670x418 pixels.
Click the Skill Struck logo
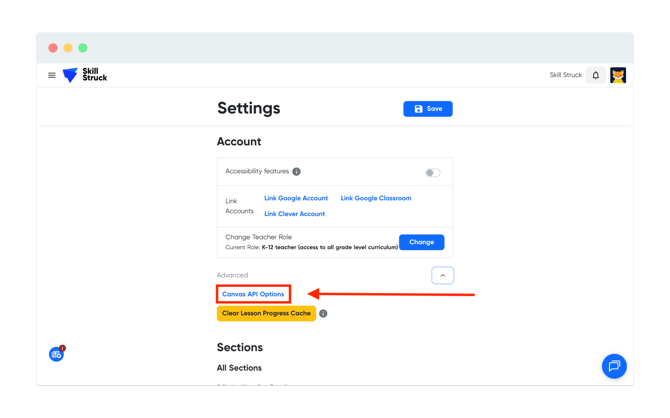coord(85,75)
